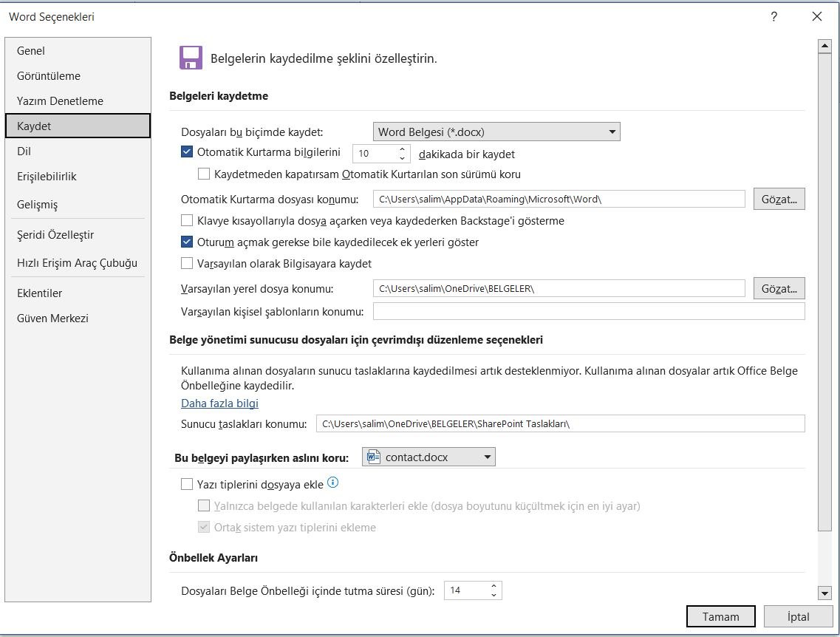Decrease the Belge Önbelleği days value
The width and height of the screenshot is (840, 637).
[494, 595]
